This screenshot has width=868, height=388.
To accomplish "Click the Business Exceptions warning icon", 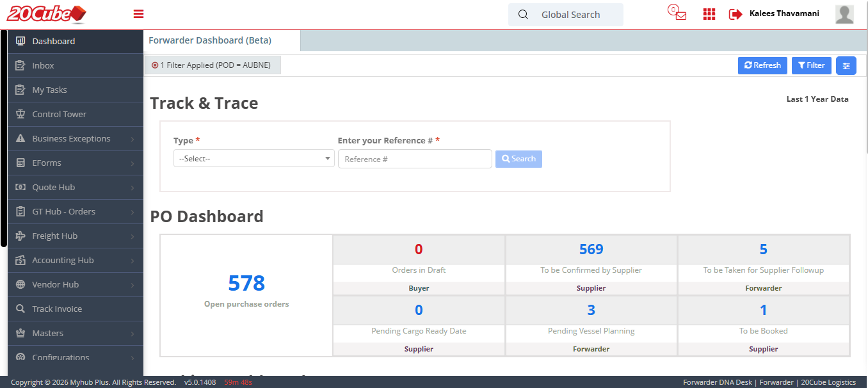I will click(x=21, y=138).
